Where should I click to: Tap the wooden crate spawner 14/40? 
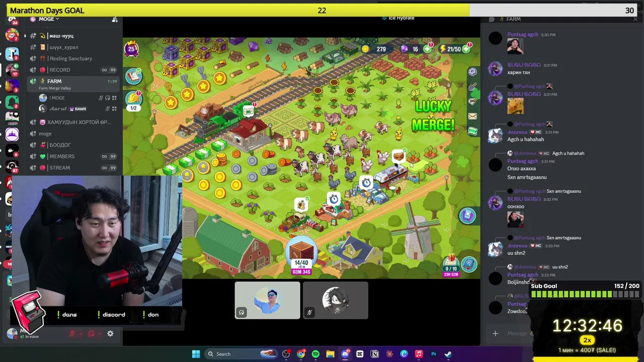coord(301,256)
